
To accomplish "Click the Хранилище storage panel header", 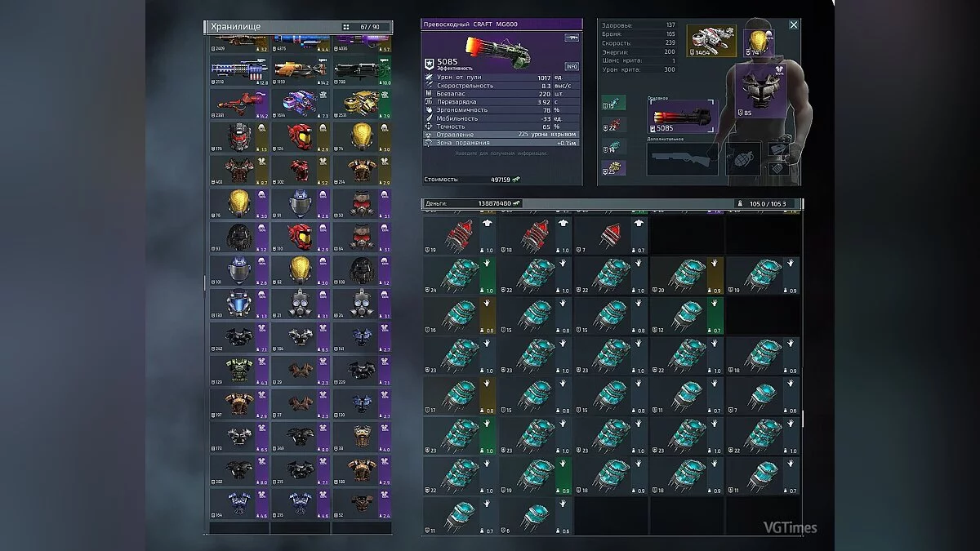I will coord(269,27).
